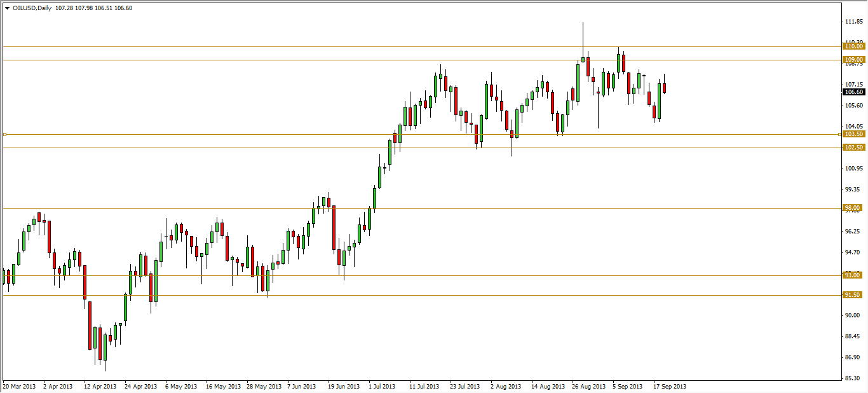Image resolution: width=868 pixels, height=393 pixels.
Task: Click the 111.85 price scale value
Action: click(853, 22)
